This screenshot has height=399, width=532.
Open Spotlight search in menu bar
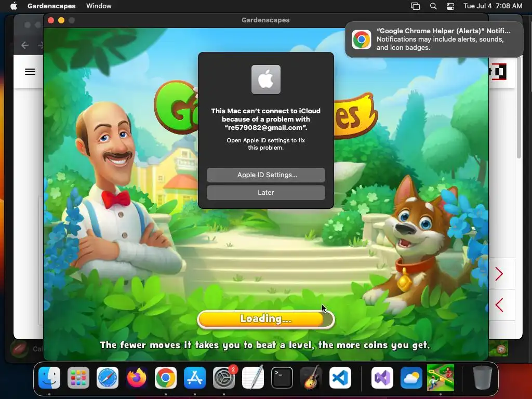point(433,6)
